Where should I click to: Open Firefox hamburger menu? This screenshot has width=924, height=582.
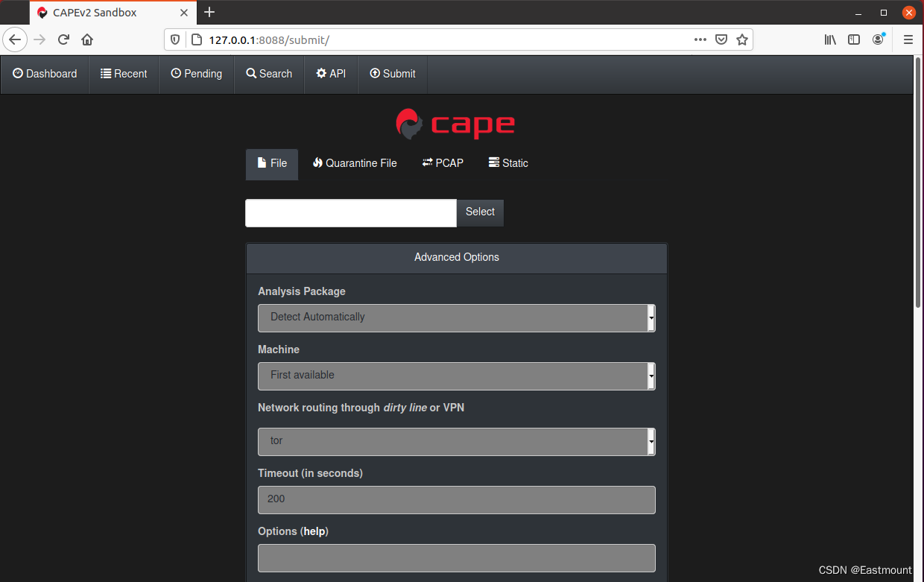[x=908, y=39]
